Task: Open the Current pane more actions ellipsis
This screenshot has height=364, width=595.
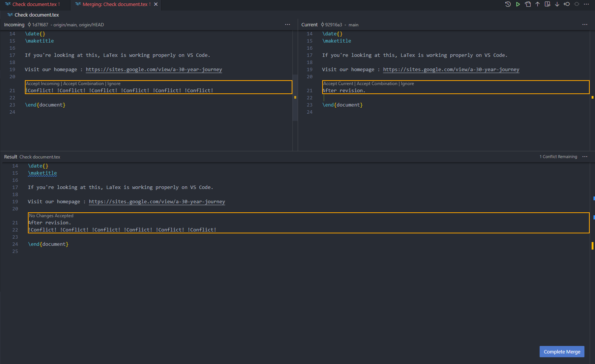Action: (x=585, y=24)
